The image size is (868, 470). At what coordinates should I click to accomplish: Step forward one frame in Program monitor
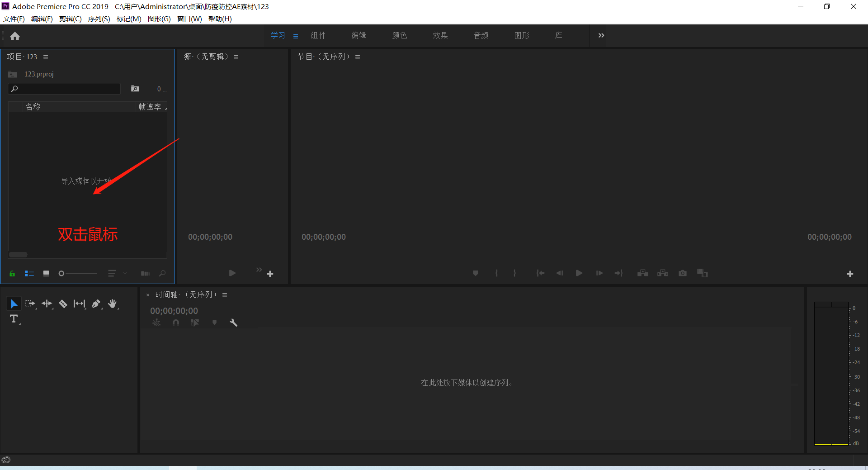click(599, 273)
